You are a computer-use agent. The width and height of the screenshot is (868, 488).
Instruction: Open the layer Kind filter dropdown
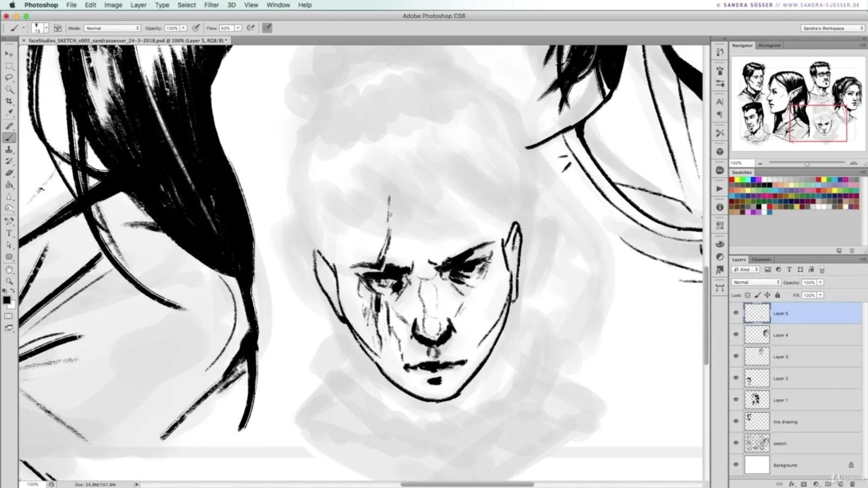tap(746, 269)
